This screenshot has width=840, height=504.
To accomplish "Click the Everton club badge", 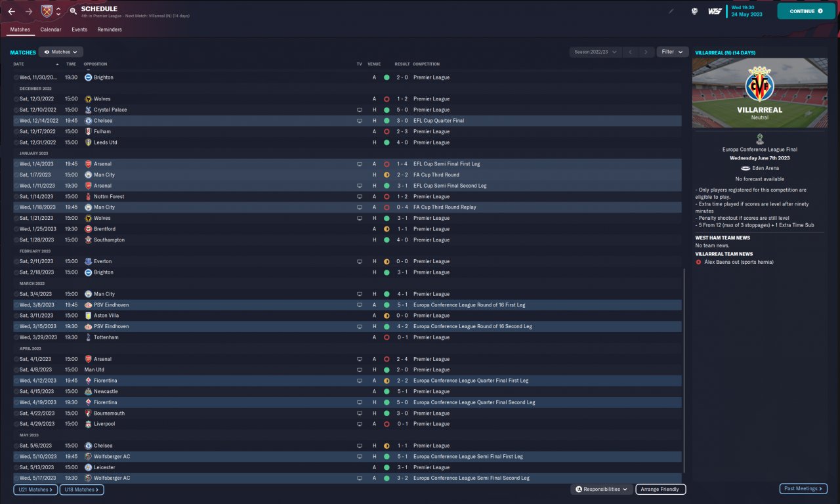I will click(88, 261).
